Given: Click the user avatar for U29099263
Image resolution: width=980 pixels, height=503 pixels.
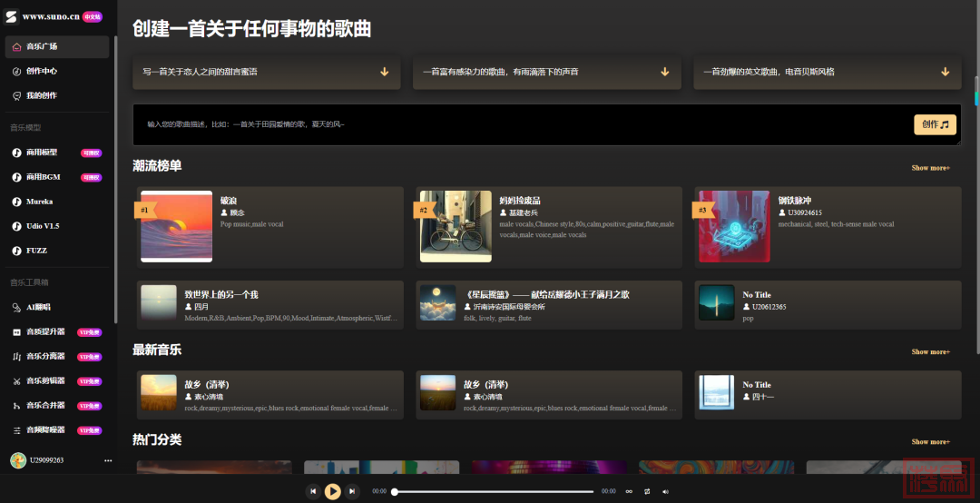Looking at the screenshot, I should [x=17, y=460].
